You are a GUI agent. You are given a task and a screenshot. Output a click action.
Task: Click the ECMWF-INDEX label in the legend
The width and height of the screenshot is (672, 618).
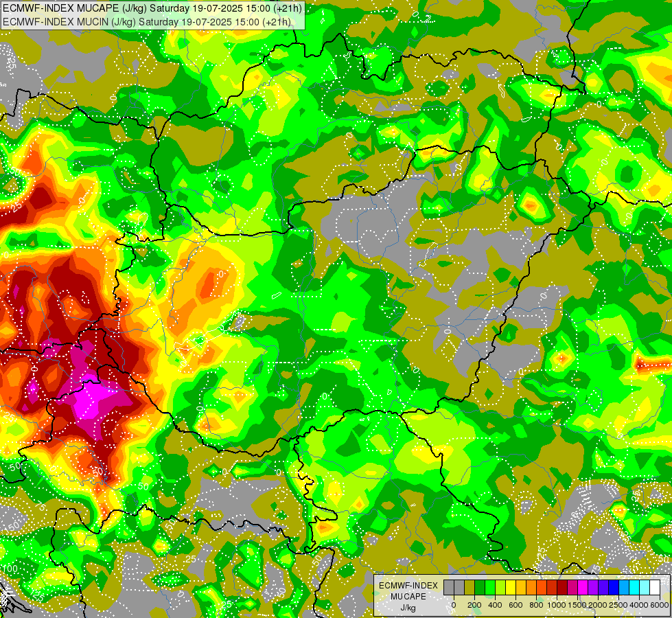[408, 586]
